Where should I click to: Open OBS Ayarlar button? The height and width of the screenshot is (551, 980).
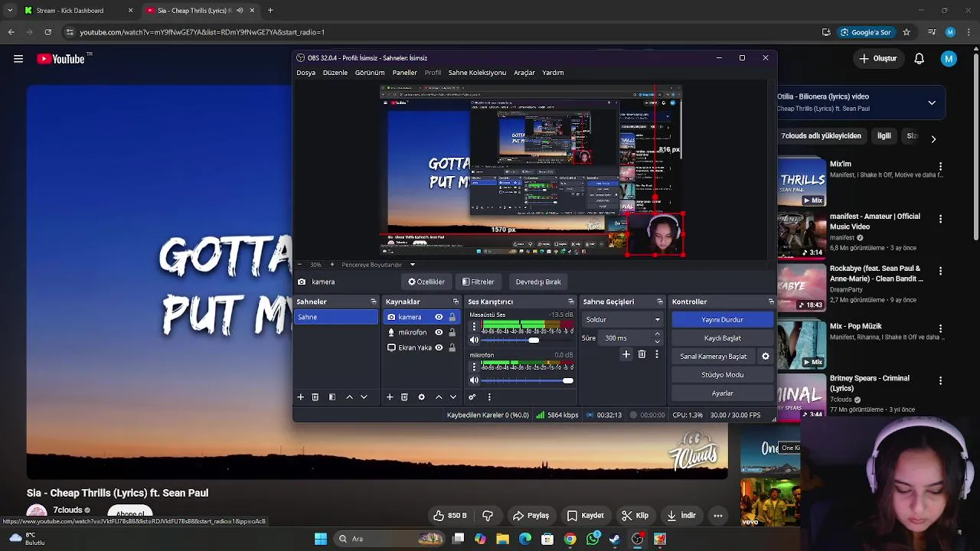click(x=723, y=393)
